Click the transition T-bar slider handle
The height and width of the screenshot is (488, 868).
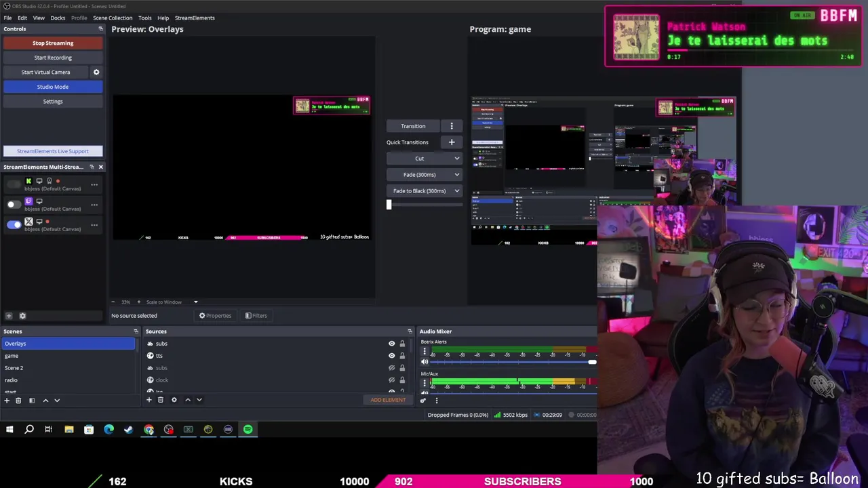coord(389,204)
